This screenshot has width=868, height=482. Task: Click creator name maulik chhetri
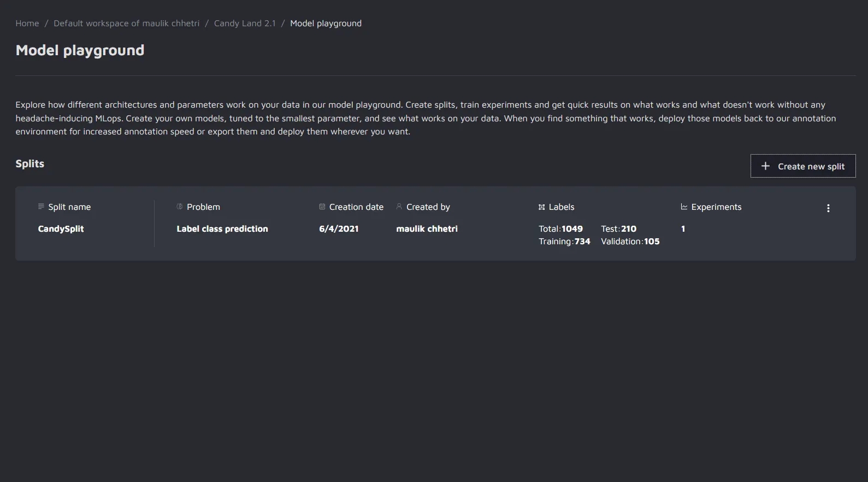click(427, 229)
